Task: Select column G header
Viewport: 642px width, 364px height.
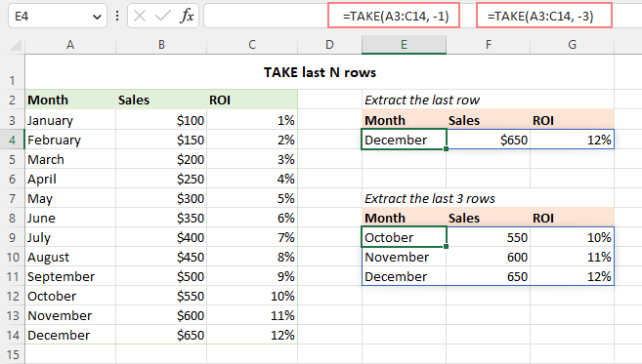Action: pos(573,45)
